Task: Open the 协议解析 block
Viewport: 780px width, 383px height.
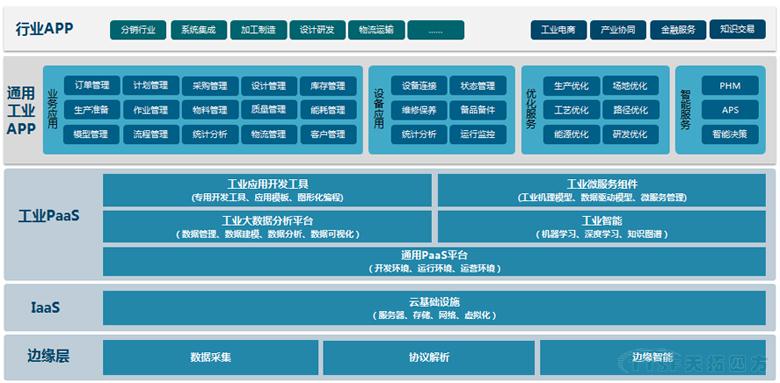Action: pos(429,358)
